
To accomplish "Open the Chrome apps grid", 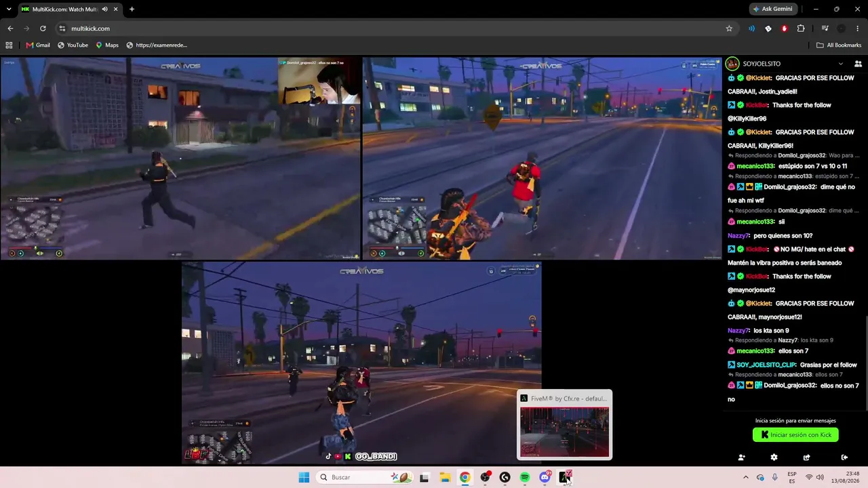I will coord(9,45).
